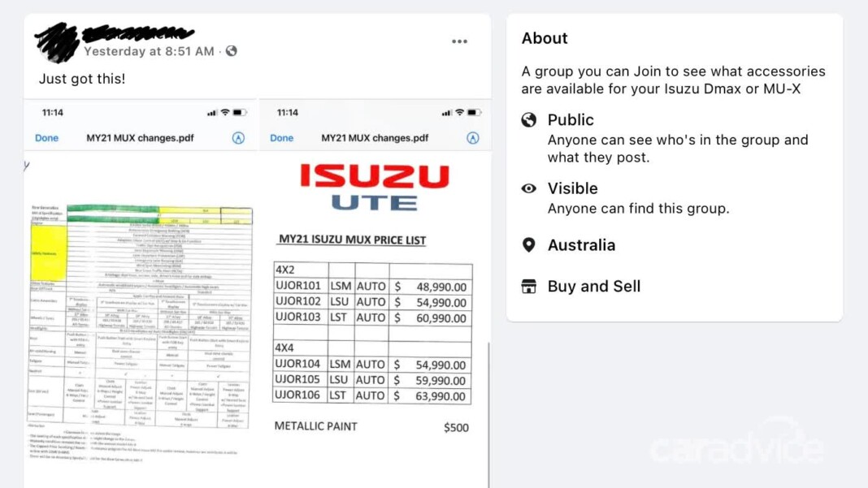868x488 pixels.
Task: Click the battery icon in left phone status bar
Action: (239, 113)
